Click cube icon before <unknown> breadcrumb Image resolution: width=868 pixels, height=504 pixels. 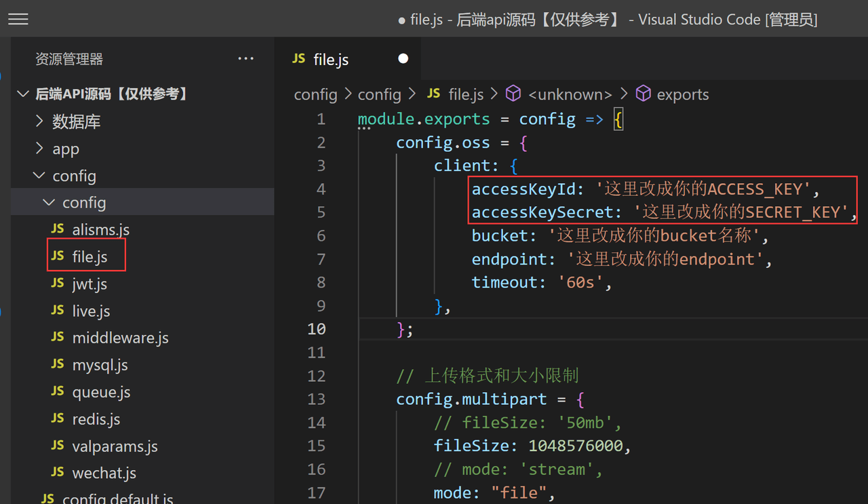pyautogui.click(x=513, y=94)
